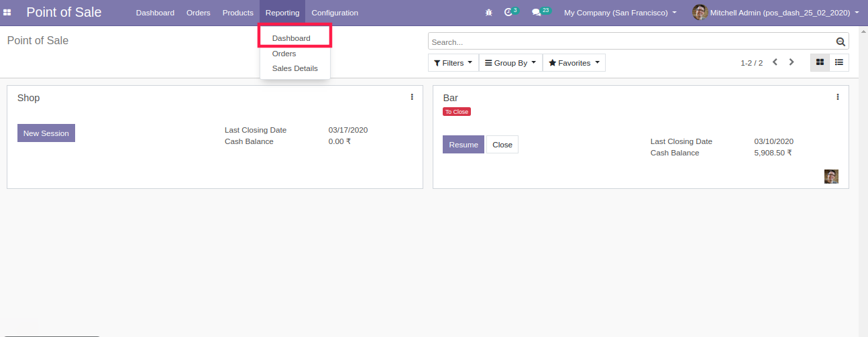Switch to list view icon
Viewport: 868px width, 337px height.
tap(839, 62)
